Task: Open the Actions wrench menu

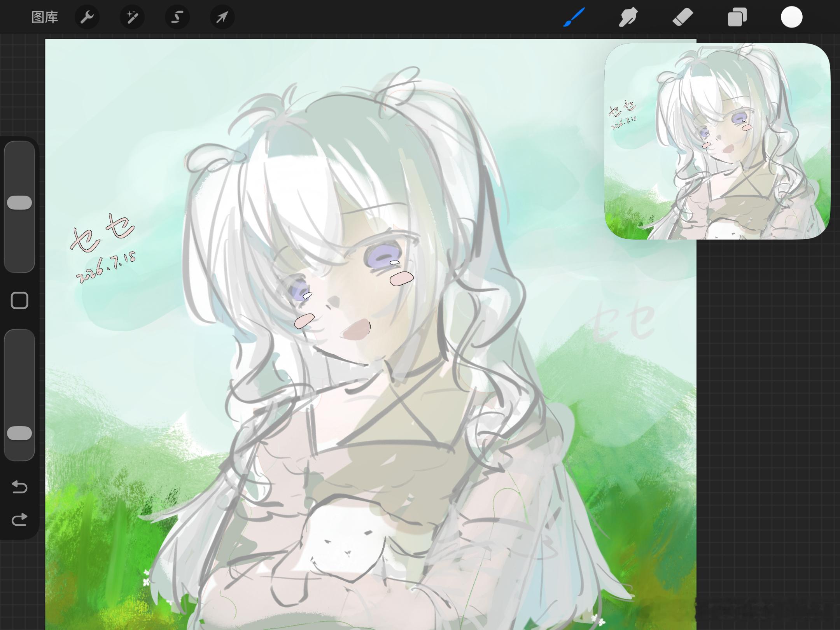Action: point(87,17)
